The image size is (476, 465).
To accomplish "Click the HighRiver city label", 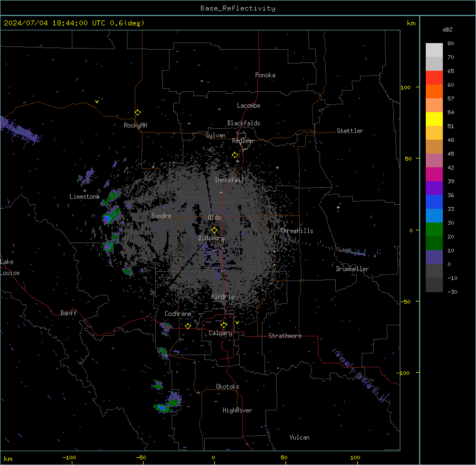I will (x=237, y=410).
